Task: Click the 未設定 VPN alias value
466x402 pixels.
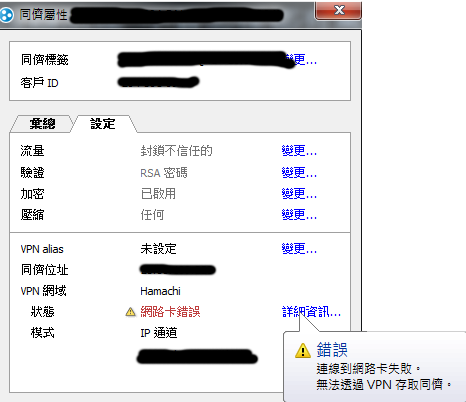Action: pyautogui.click(x=158, y=249)
